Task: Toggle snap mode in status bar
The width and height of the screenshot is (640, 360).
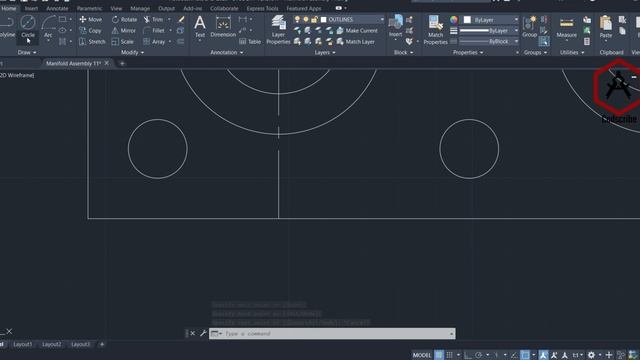Action: click(x=449, y=355)
